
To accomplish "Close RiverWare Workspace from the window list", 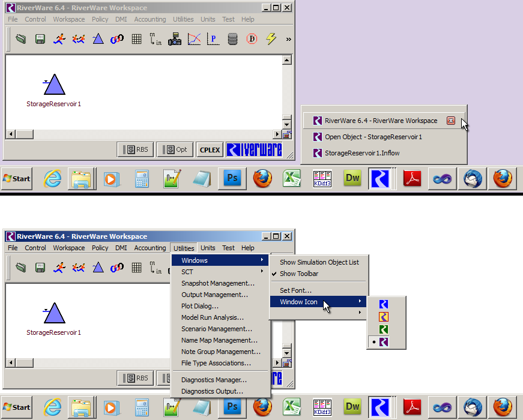I will (x=451, y=121).
